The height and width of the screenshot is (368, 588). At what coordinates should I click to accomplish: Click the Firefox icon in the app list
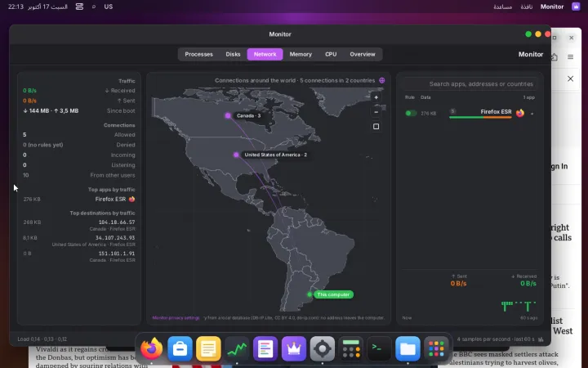[520, 113]
